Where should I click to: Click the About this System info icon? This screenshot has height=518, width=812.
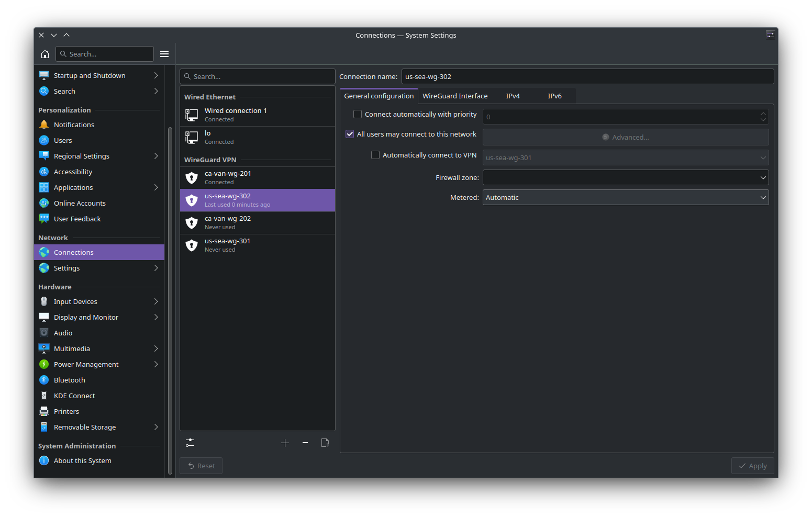pyautogui.click(x=44, y=460)
